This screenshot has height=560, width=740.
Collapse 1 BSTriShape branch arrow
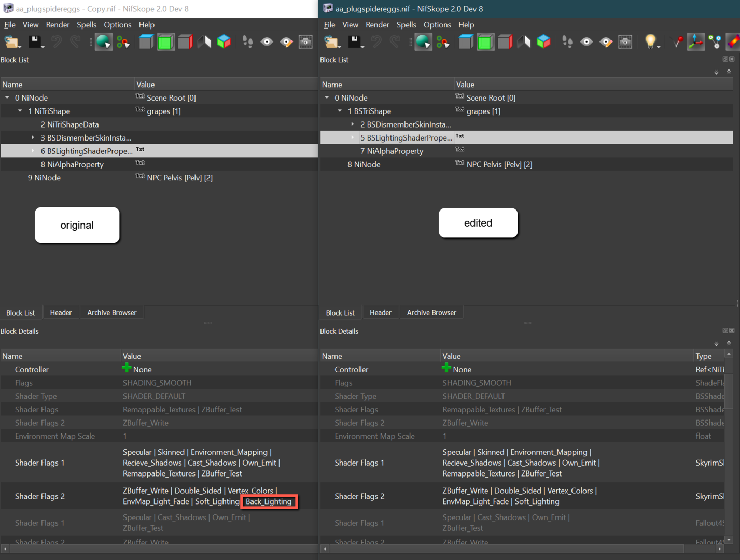click(x=340, y=111)
